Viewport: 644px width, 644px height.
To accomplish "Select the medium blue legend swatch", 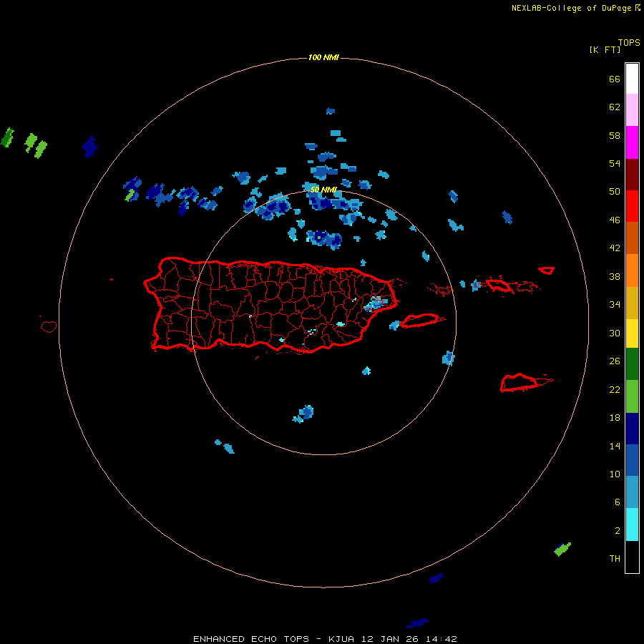I will point(632,460).
